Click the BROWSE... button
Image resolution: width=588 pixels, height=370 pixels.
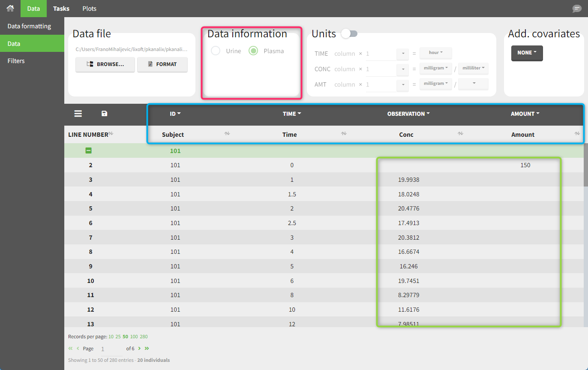click(105, 64)
